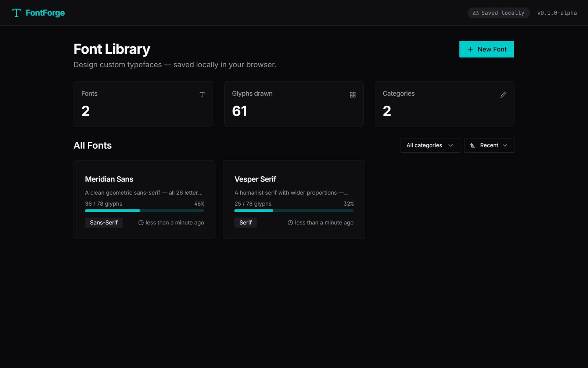Click 25 / 78 glyphs text
Viewport: 588px width, 368px height.
(x=253, y=204)
